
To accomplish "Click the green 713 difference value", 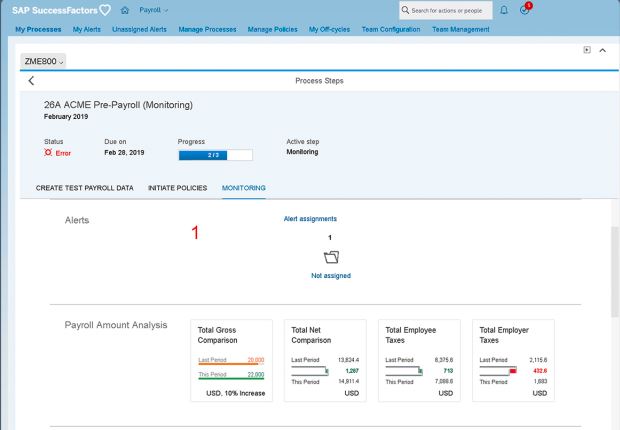I will coord(448,371).
